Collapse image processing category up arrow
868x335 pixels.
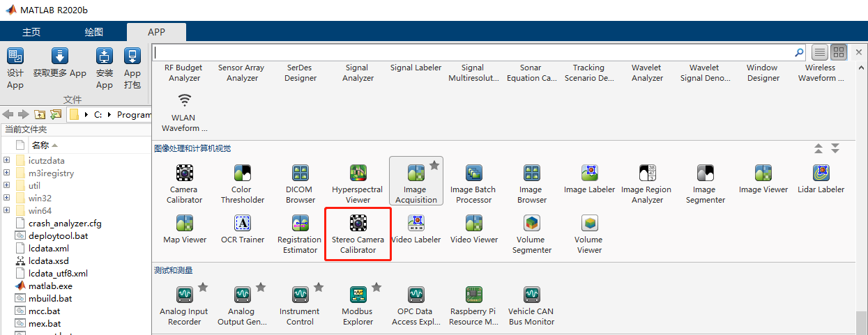(819, 148)
